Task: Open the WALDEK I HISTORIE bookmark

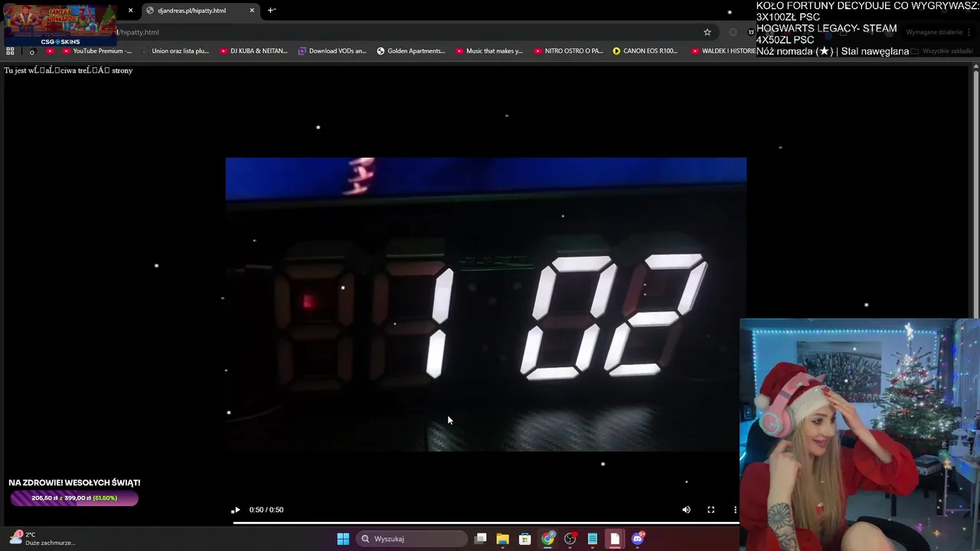Action: (x=724, y=51)
